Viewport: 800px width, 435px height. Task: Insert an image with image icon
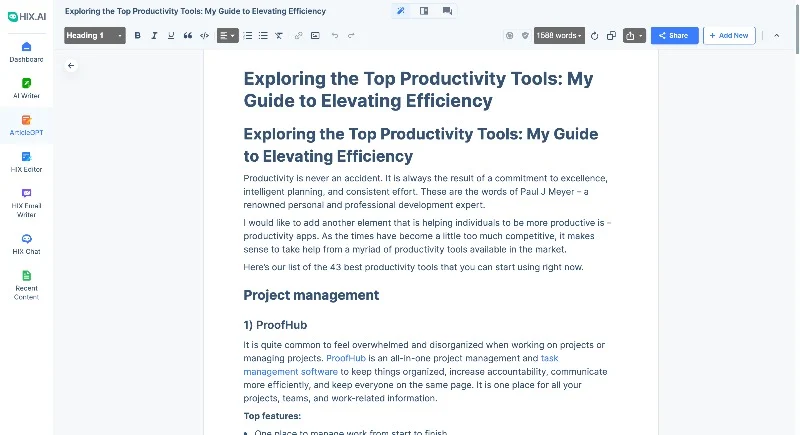315,35
